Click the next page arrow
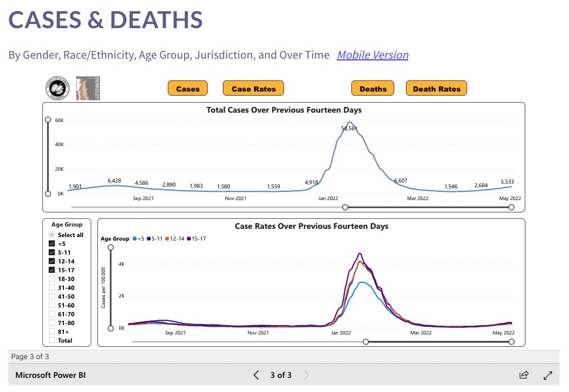Image resolution: width=569 pixels, height=392 pixels. click(306, 375)
